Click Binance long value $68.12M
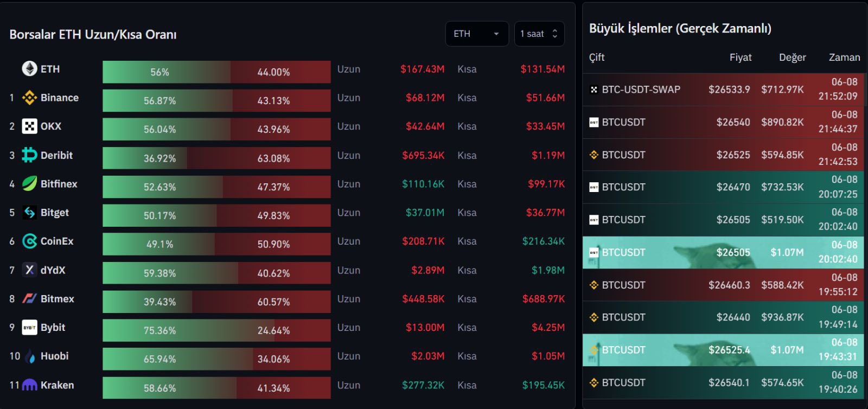Viewport: 868px width, 409px height. [425, 98]
